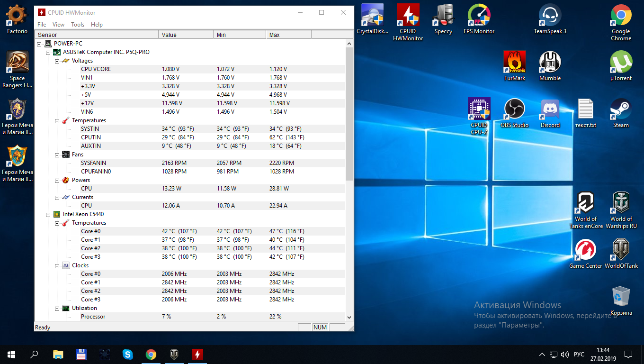Click the AUXTIN sensor row label
Screen dimensions: 644x364
point(91,146)
